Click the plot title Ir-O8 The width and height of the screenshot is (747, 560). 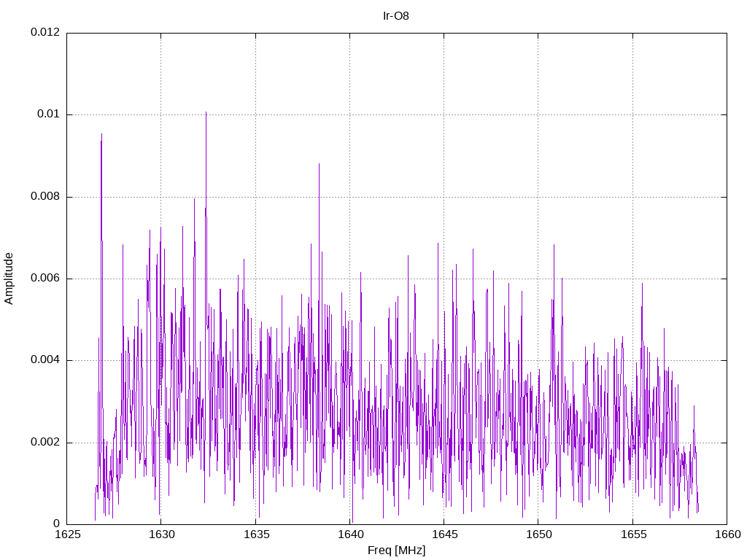click(x=396, y=16)
